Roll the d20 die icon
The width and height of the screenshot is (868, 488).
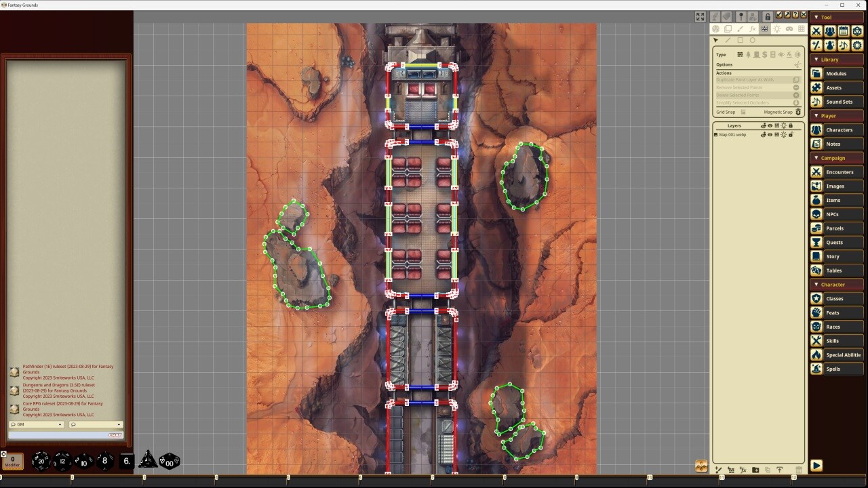click(41, 461)
